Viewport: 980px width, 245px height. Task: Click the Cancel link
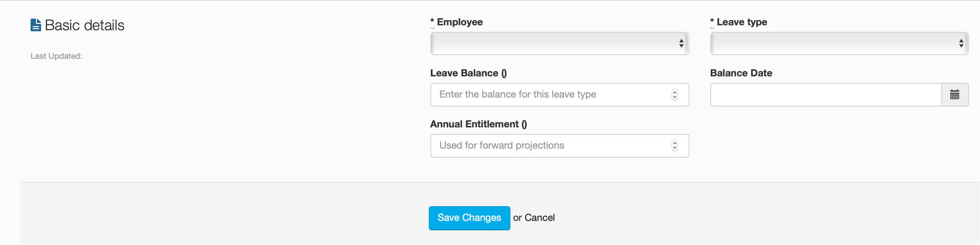(x=539, y=218)
